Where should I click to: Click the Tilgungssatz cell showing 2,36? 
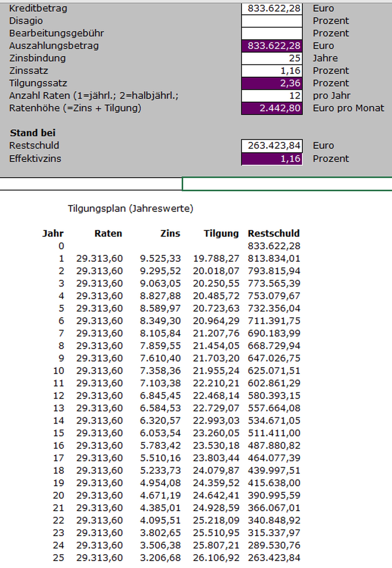pyautogui.click(x=272, y=83)
